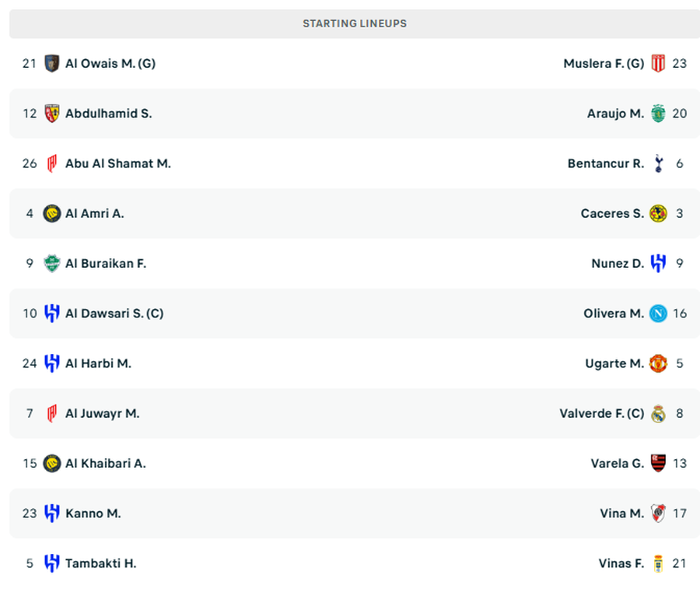Click the Starting Lineups section header
This screenshot has width=700, height=603.
(x=355, y=23)
